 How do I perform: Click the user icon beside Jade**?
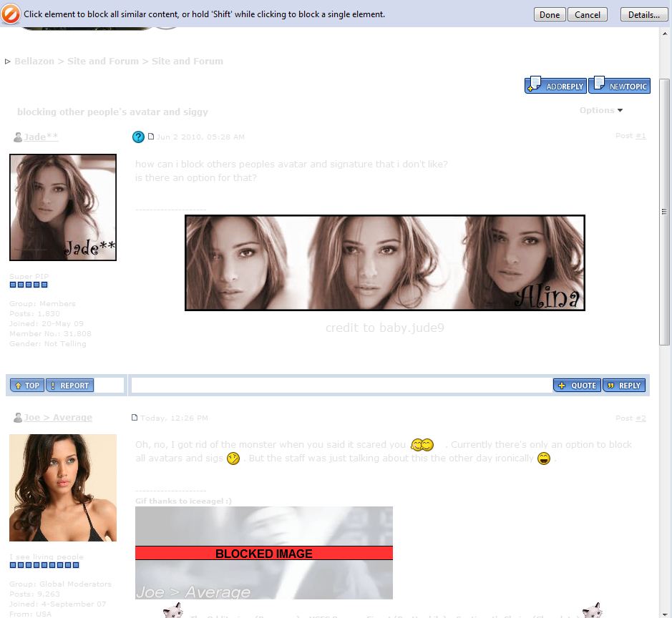click(18, 137)
